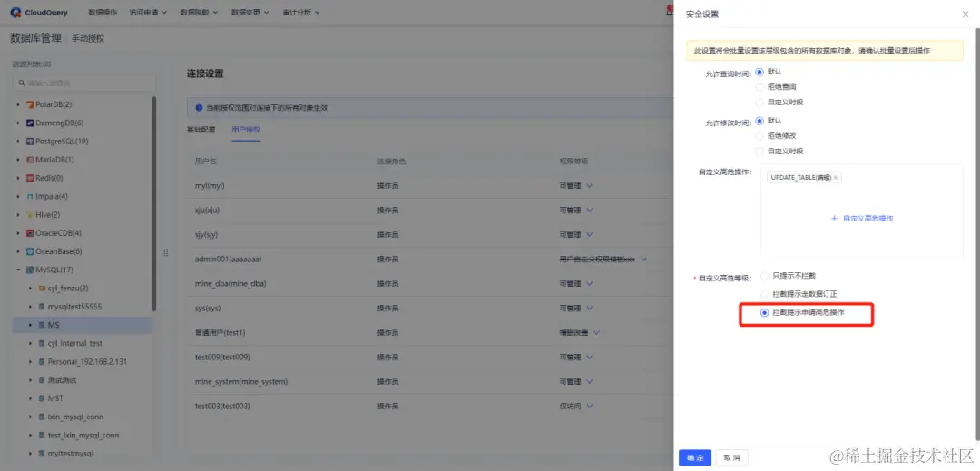The image size is (980, 471).
Task: Collapse the MySQL(17) tree node arrow
Action: 19,270
